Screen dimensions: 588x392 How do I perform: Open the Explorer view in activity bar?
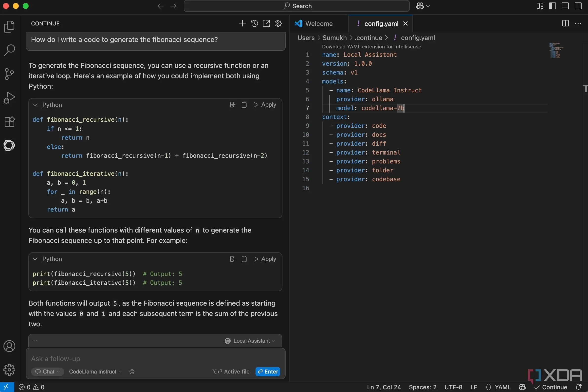click(9, 26)
